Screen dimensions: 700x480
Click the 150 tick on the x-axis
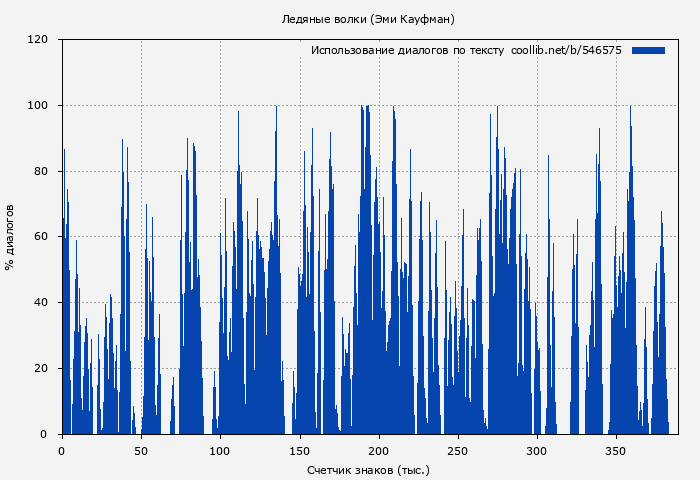299,449
